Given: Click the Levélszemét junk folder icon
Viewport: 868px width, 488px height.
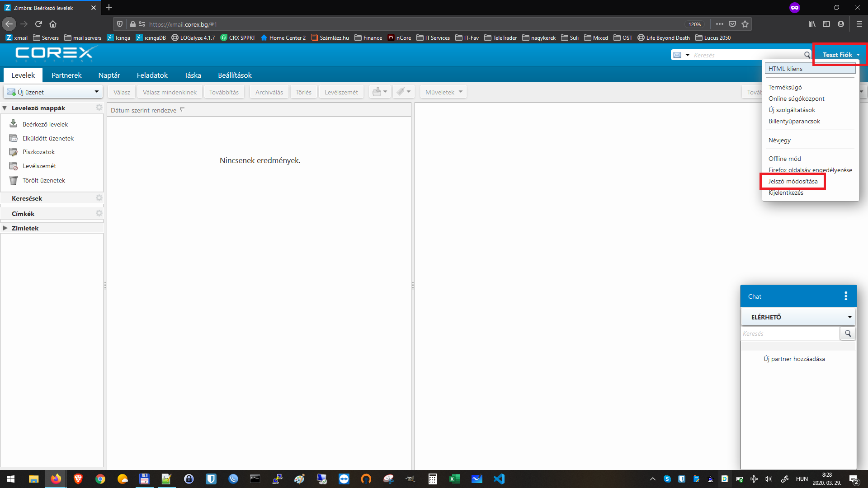Looking at the screenshot, I should click(x=14, y=166).
